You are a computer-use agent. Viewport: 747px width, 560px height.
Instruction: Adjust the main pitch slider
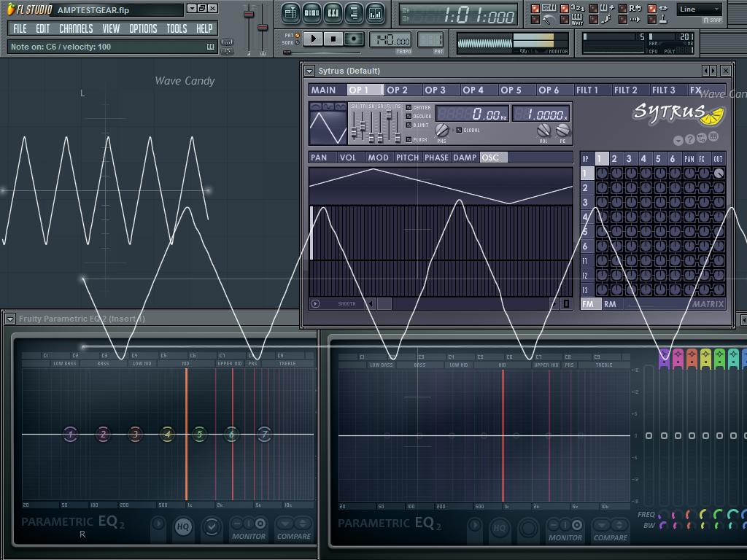pos(263,27)
